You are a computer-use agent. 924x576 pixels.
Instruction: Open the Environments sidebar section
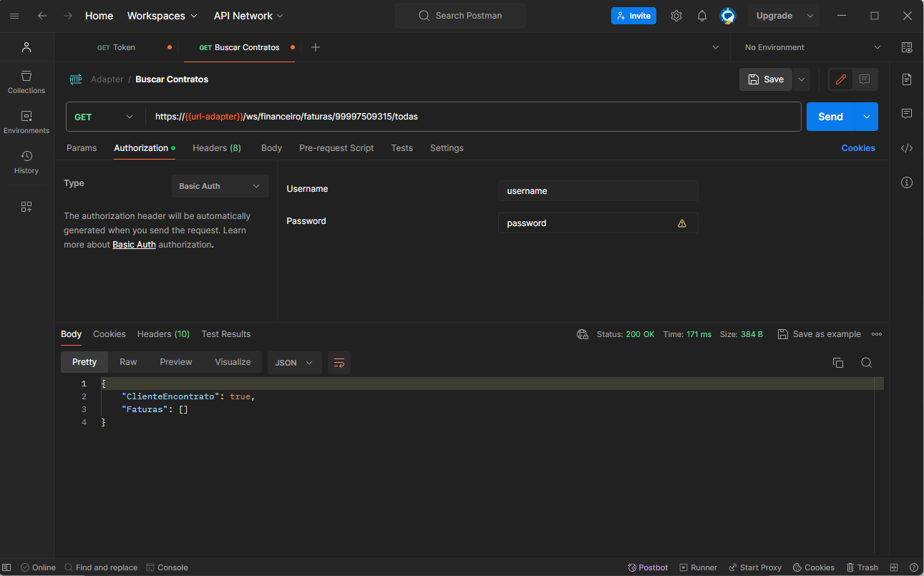[26, 122]
